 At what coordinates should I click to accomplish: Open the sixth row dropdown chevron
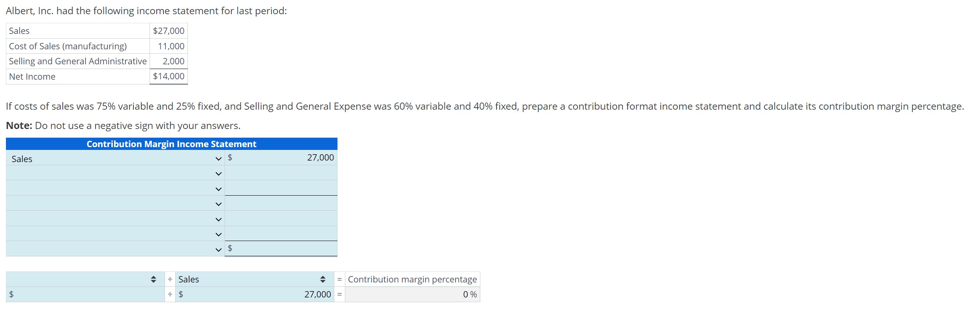pos(218,234)
